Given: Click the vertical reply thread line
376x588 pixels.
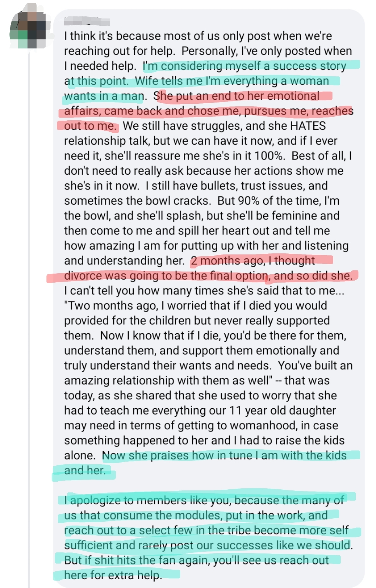Looking at the screenshot, I should tap(29, 314).
